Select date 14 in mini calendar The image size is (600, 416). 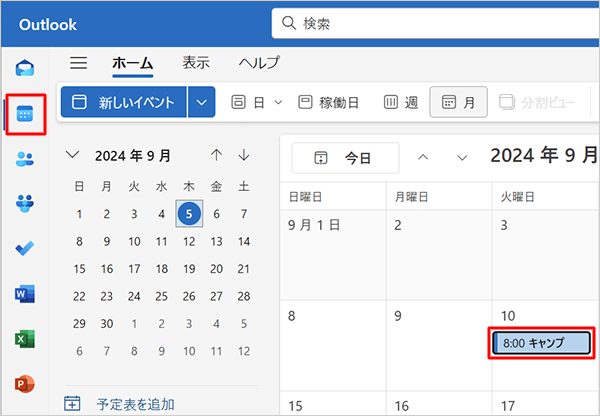[x=244, y=241]
